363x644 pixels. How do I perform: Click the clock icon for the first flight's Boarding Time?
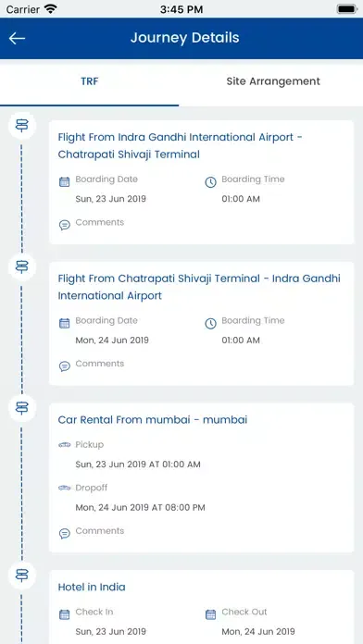click(210, 182)
